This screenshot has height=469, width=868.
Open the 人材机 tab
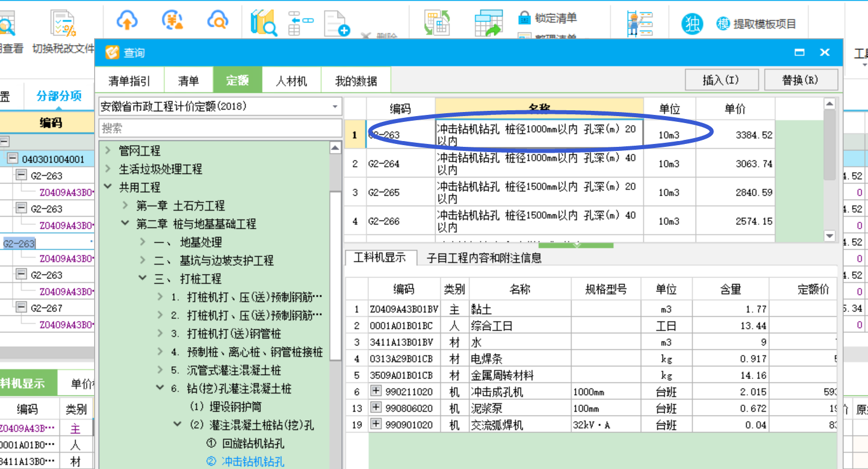(291, 81)
